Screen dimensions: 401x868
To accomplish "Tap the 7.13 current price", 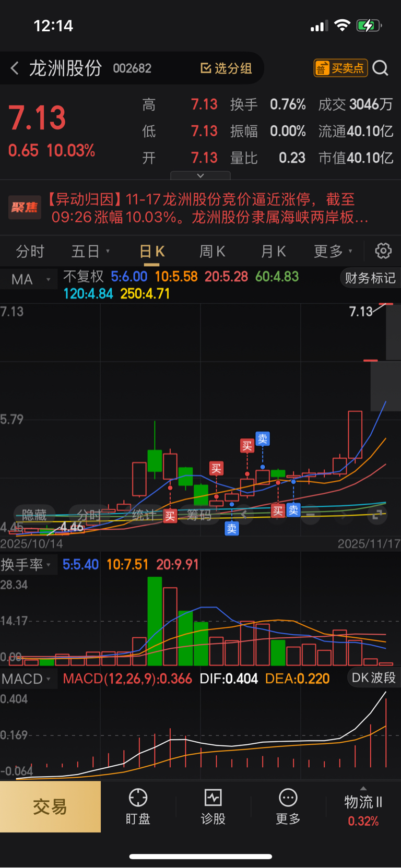I will pos(37,118).
